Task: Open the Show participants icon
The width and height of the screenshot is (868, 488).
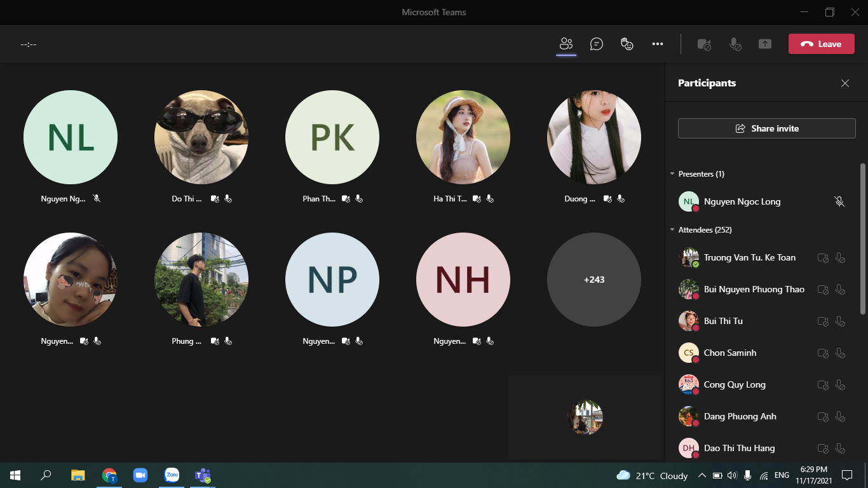Action: (x=566, y=44)
